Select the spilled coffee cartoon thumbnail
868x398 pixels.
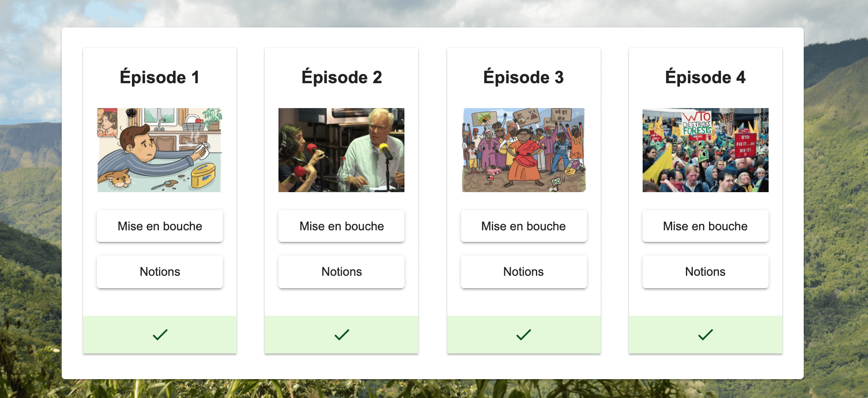tap(160, 150)
